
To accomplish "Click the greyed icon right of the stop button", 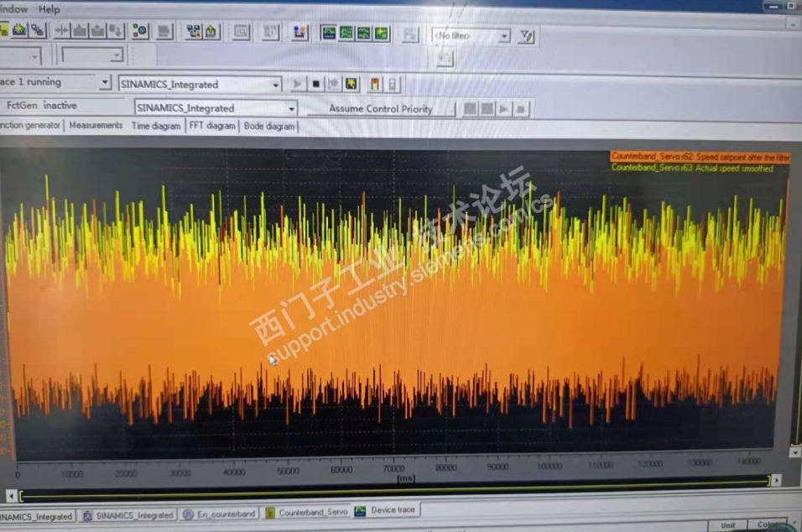I will pyautogui.click(x=334, y=84).
